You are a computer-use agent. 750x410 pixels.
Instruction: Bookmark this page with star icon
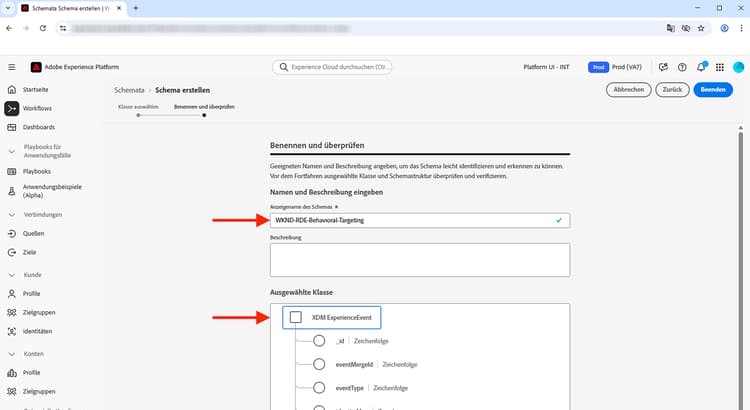701,28
